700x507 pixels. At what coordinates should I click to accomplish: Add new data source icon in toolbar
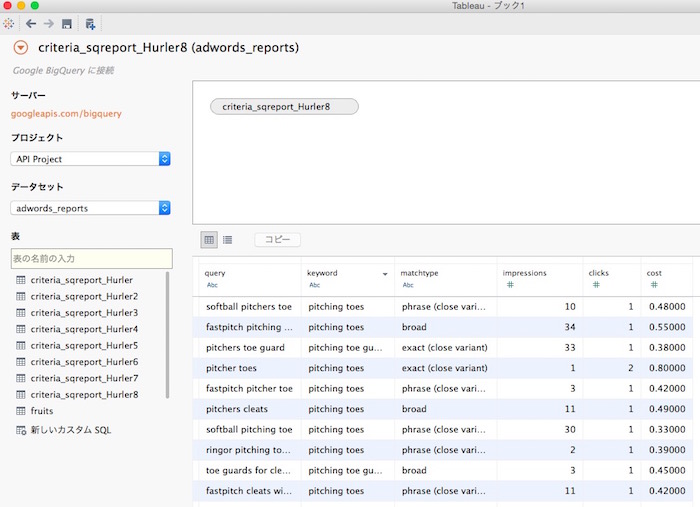tap(90, 24)
